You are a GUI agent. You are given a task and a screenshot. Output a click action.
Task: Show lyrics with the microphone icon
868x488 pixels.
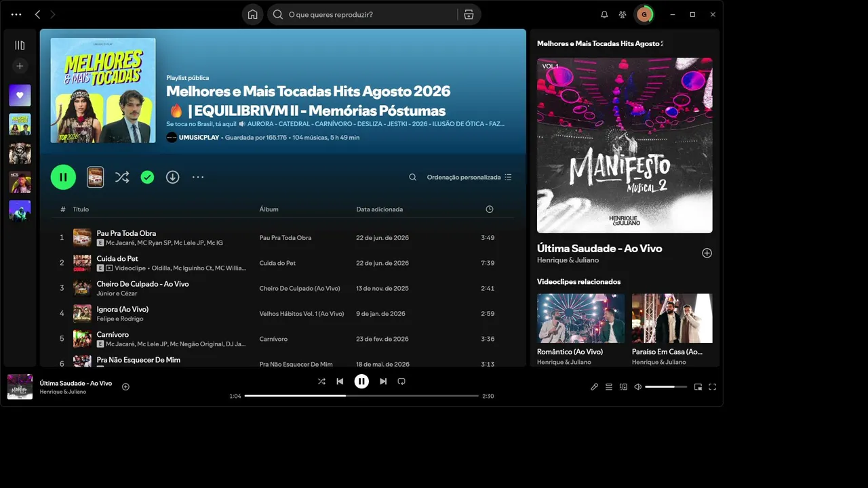(x=594, y=387)
